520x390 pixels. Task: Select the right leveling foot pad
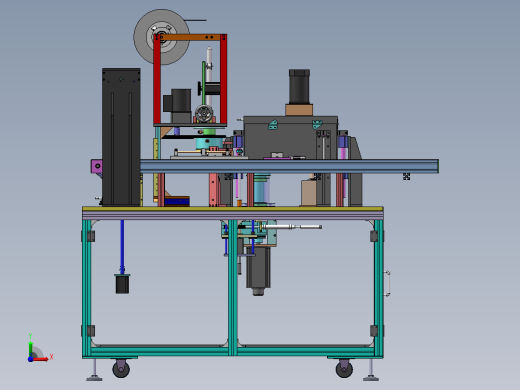click(371, 378)
